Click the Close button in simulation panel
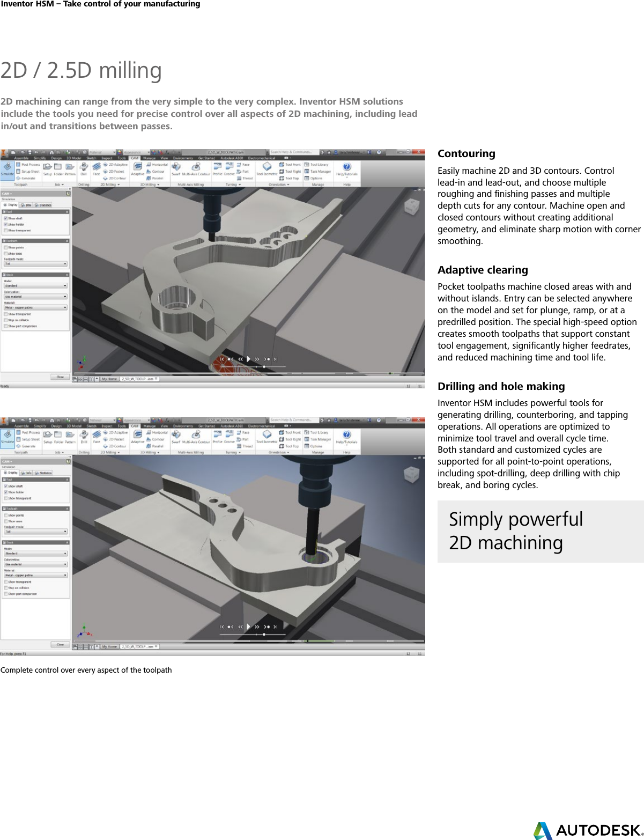Screen dimensions: 644x840 60,377
